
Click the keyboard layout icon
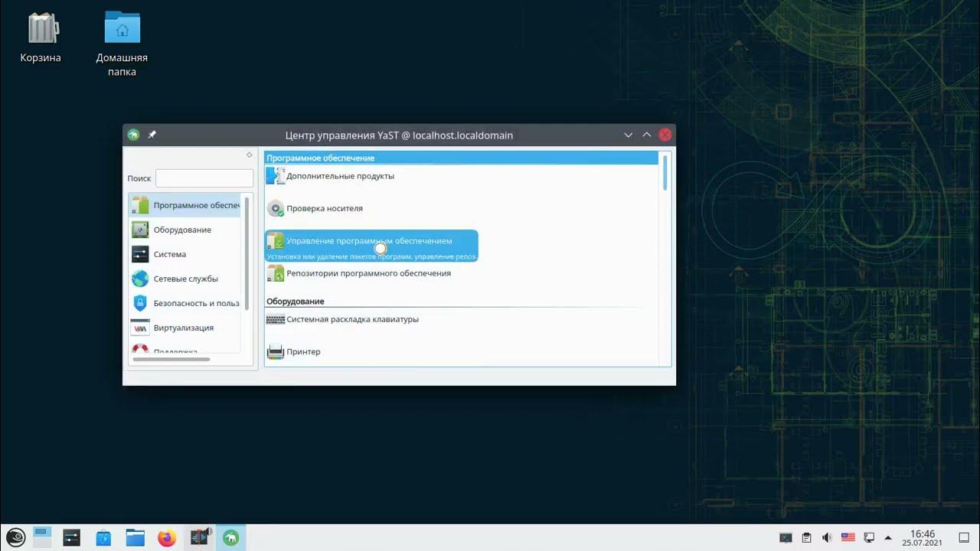point(275,319)
